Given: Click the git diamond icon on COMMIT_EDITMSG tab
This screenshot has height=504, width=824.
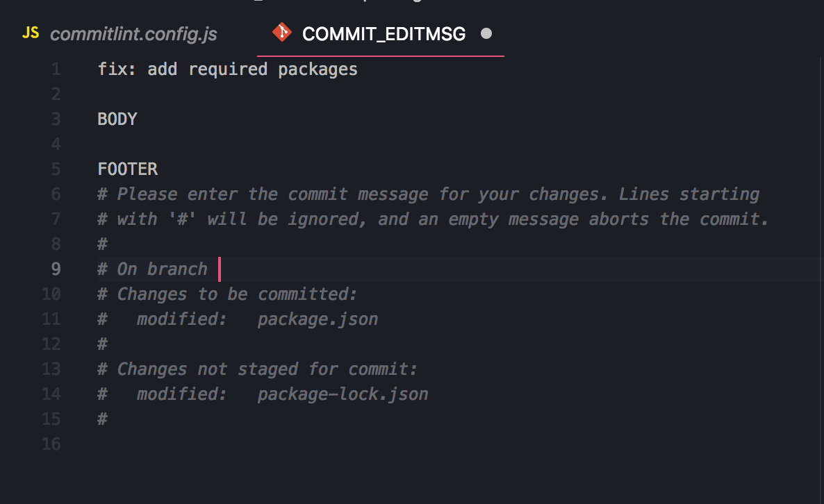Looking at the screenshot, I should click(281, 32).
